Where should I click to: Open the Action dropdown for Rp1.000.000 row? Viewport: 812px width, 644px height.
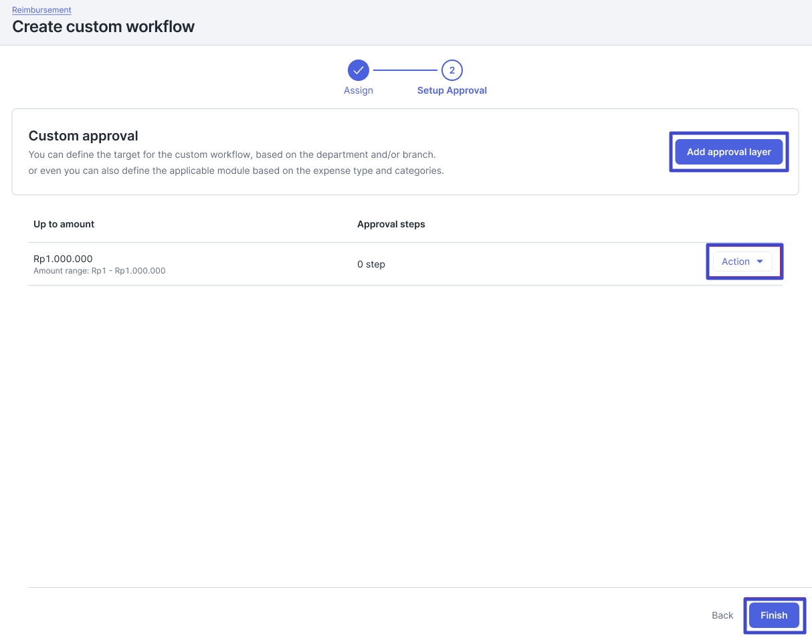click(x=742, y=261)
